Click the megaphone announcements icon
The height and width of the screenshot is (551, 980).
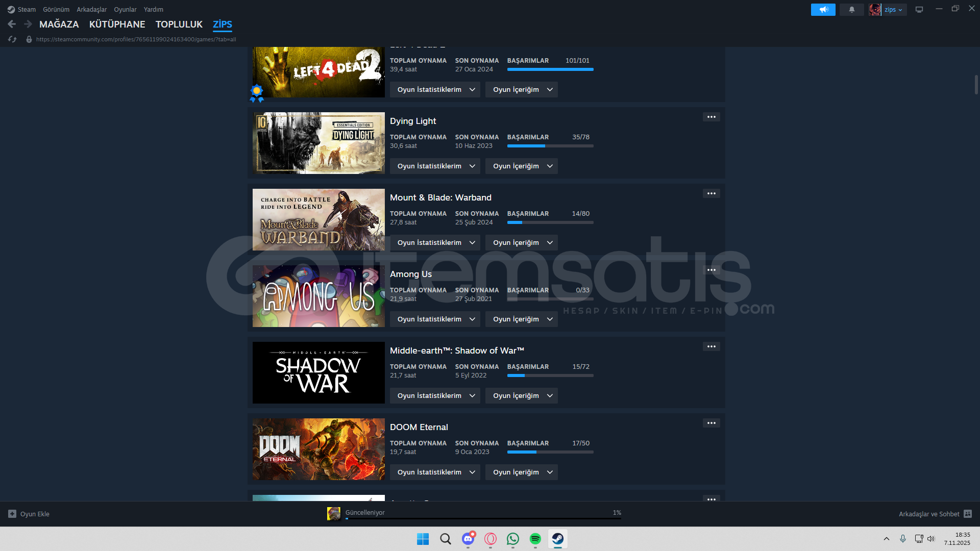[x=823, y=10]
